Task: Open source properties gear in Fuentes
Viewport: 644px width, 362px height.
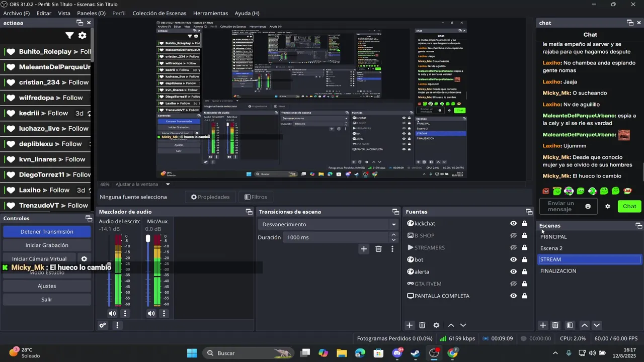Action: coord(436,325)
